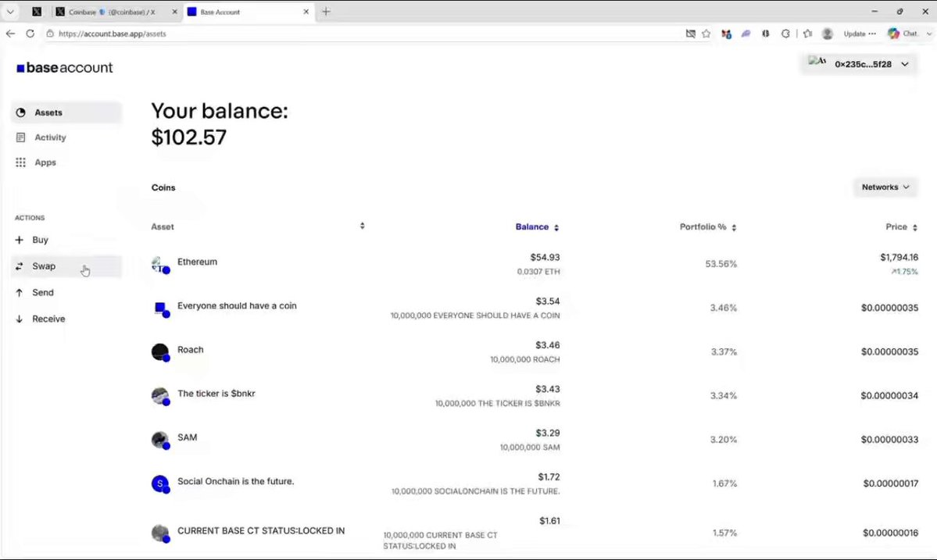Open the Assets pie chart icon
937x560 pixels.
(x=21, y=112)
